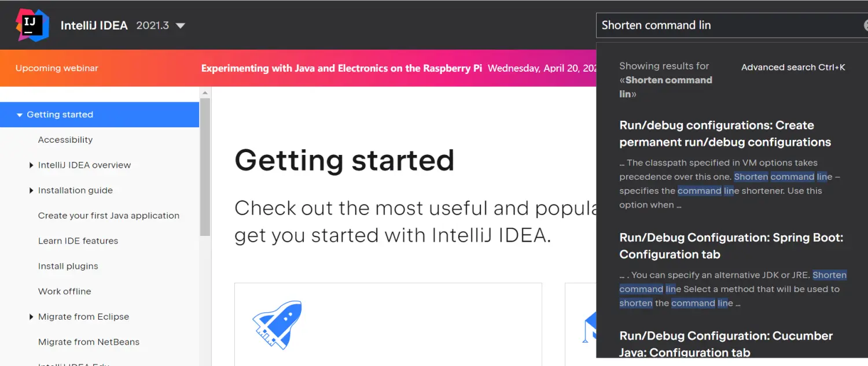Open Spring Boot Configuration tab result
The height and width of the screenshot is (366, 868).
click(731, 246)
